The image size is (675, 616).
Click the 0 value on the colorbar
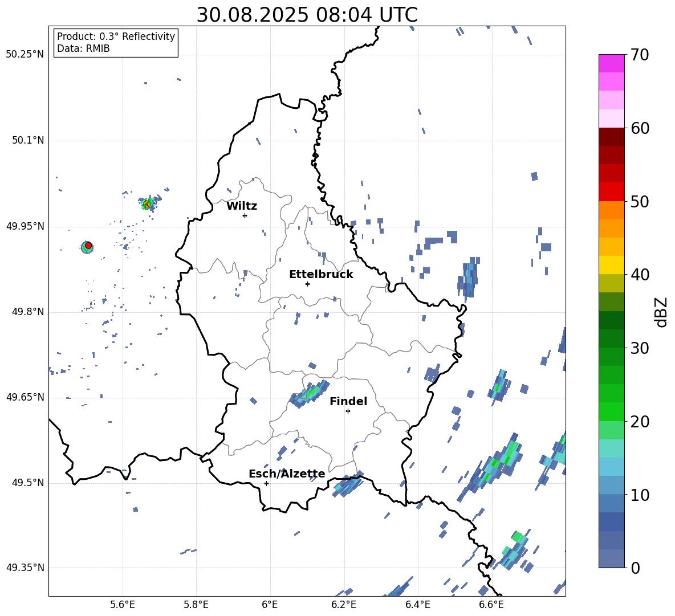(x=635, y=568)
